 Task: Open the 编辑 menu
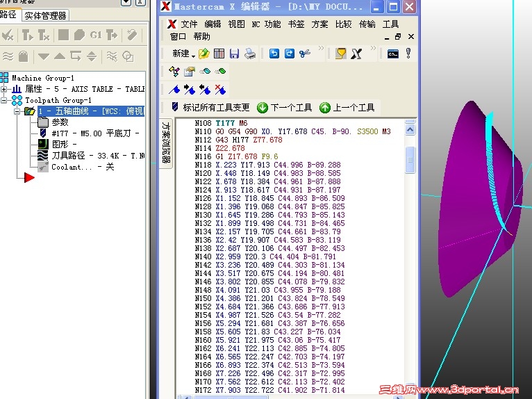click(213, 24)
